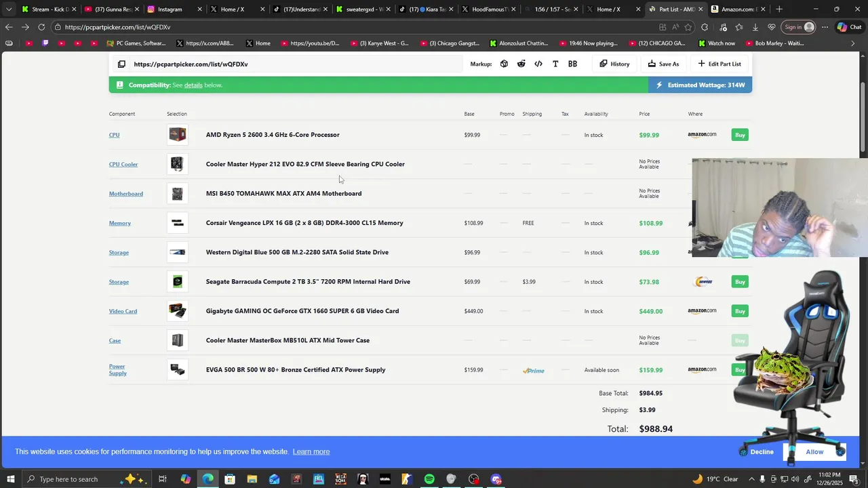This screenshot has height=488, width=868.
Task: Open the PC Games, Software bookmark
Action: pyautogui.click(x=136, y=43)
